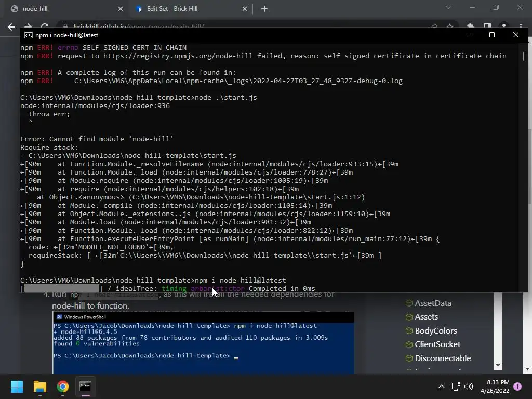Click 'Cannot find module' error line
This screenshot has height=399, width=532.
click(97, 139)
